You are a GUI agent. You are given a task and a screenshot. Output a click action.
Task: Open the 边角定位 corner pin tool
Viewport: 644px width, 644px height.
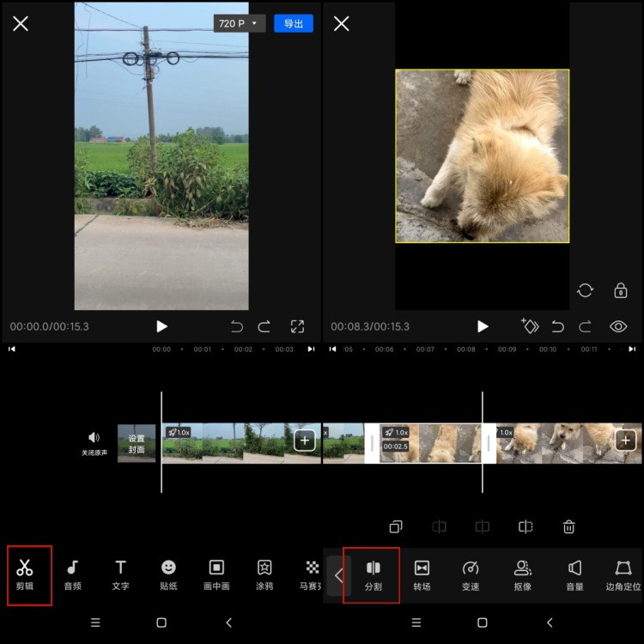click(x=623, y=575)
